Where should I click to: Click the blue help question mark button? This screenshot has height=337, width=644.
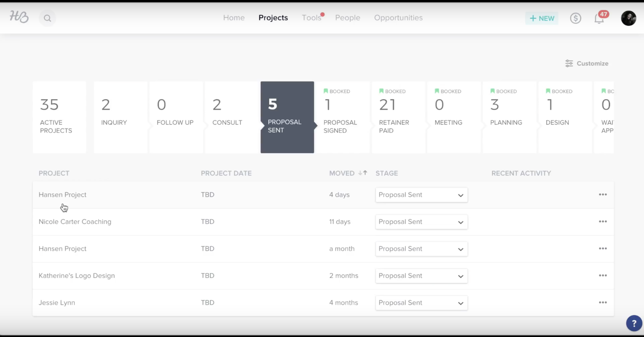coord(634,323)
